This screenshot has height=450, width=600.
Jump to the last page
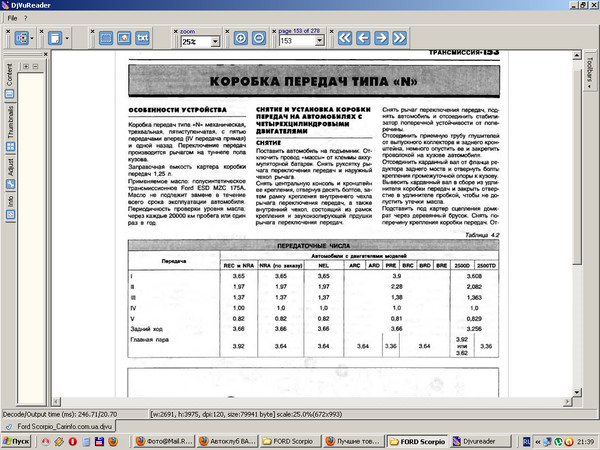(x=399, y=38)
